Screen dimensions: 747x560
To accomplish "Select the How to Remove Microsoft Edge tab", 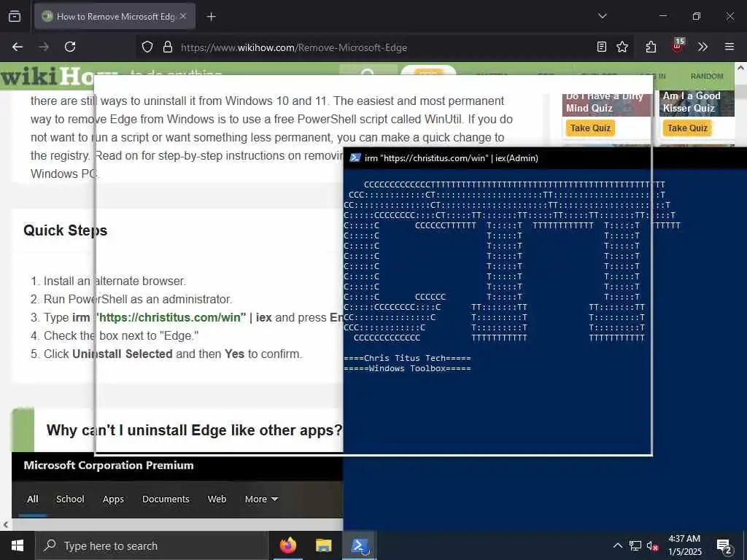I will 115,16.
